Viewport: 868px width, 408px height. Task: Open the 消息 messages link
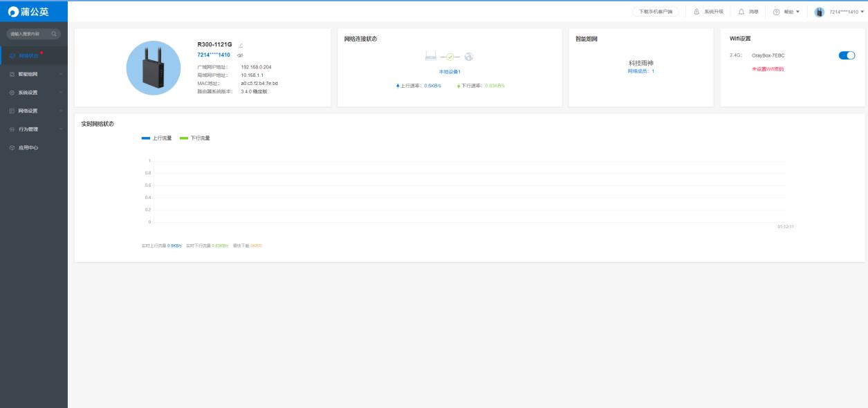point(752,12)
